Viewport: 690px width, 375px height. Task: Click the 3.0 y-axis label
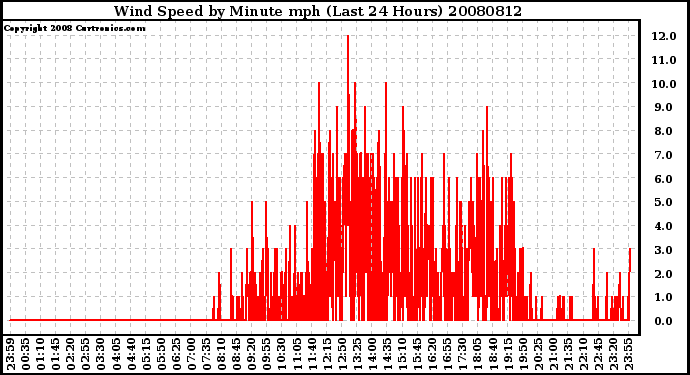point(664,250)
